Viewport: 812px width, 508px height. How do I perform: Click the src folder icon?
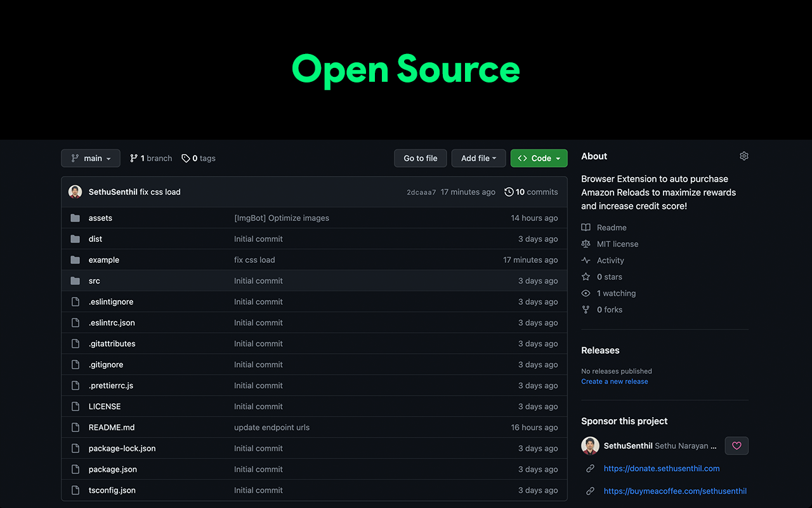[75, 281]
